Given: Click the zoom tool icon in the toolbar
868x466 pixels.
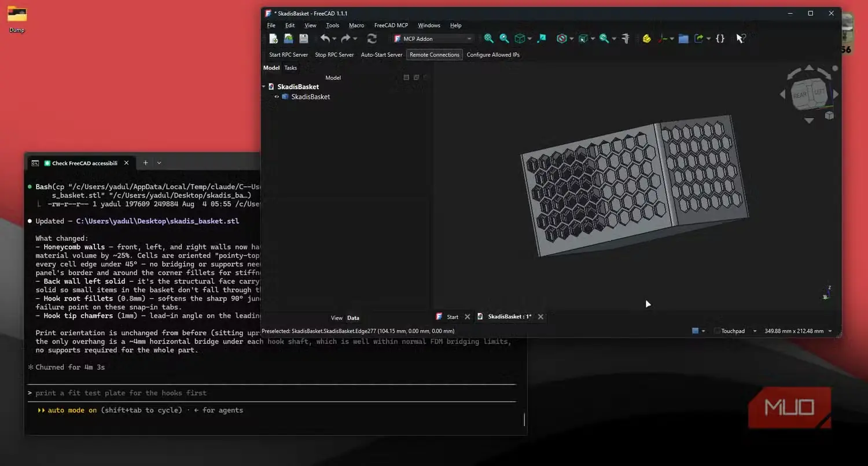Looking at the screenshot, I should click(604, 39).
